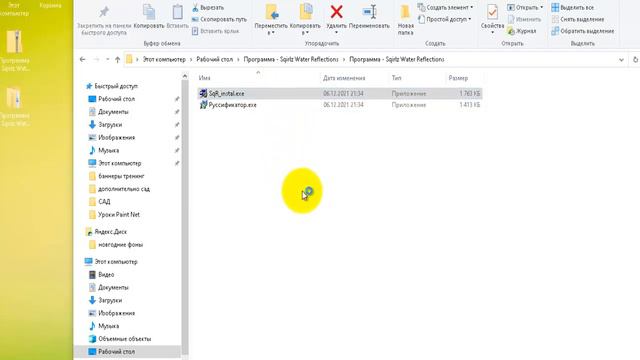Click Рабочий стол in address breadcrumb

coord(215,60)
